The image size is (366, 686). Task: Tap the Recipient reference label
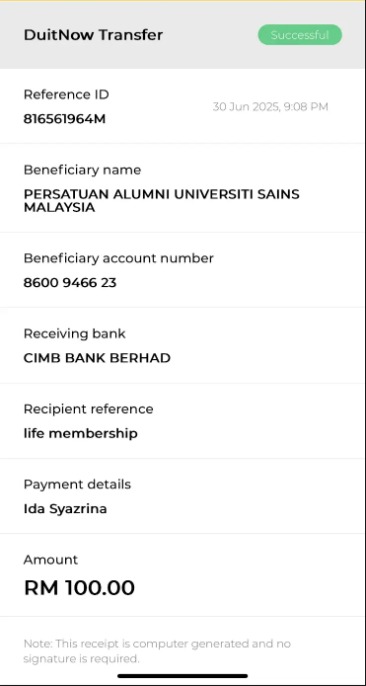[x=88, y=409]
